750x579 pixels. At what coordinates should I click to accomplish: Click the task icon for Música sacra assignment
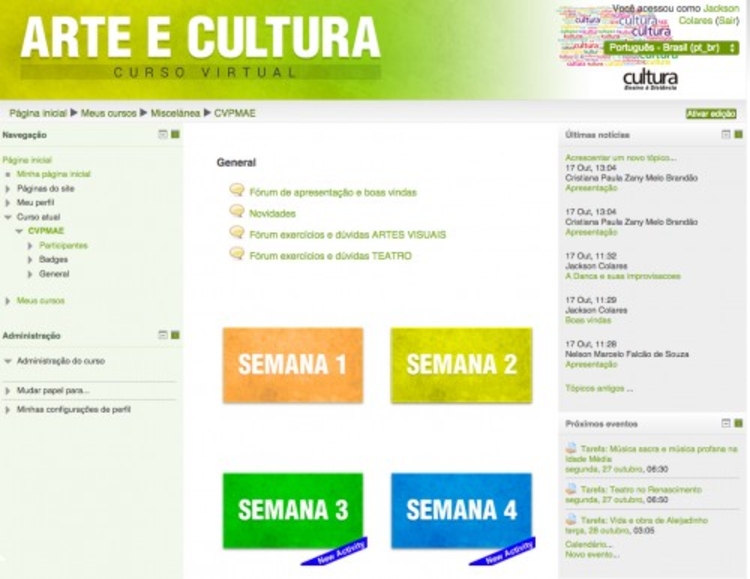(572, 449)
